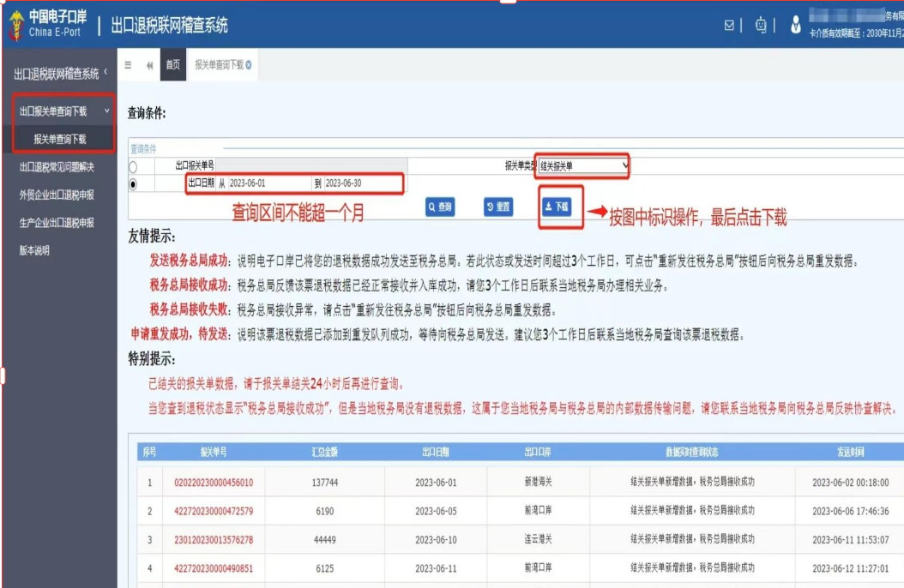This screenshot has width=904, height=588.
Task: Click send time 2023-06-02 00:18:00
Action: [850, 483]
